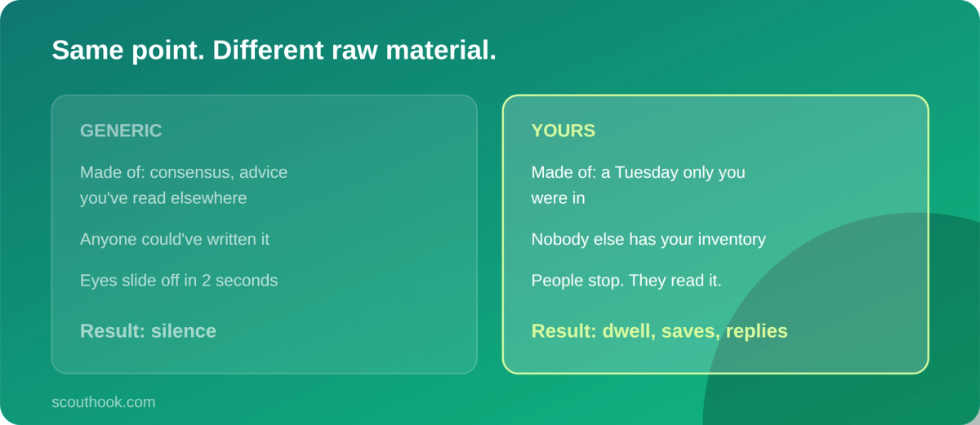
Task: Click the YOURS card heading
Action: tap(563, 131)
